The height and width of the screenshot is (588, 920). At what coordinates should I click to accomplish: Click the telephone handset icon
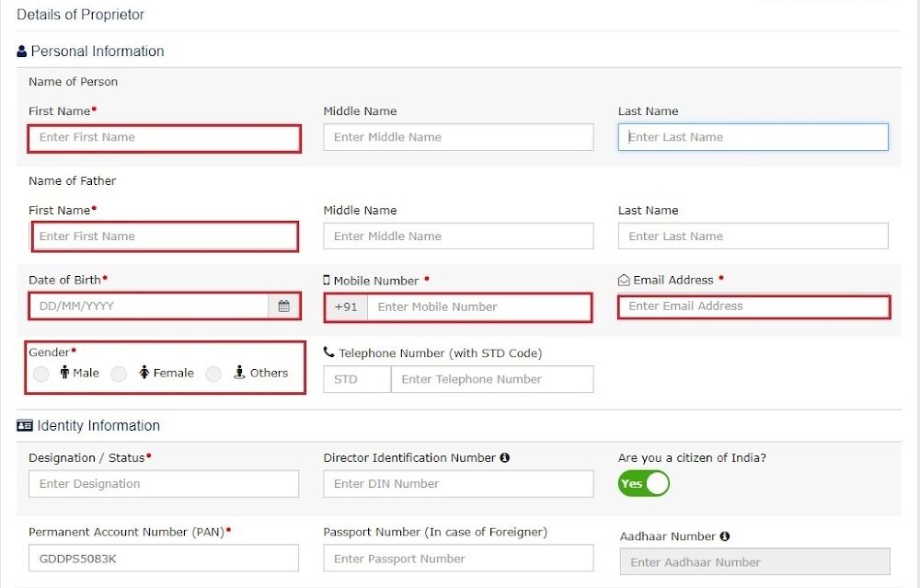(328, 352)
